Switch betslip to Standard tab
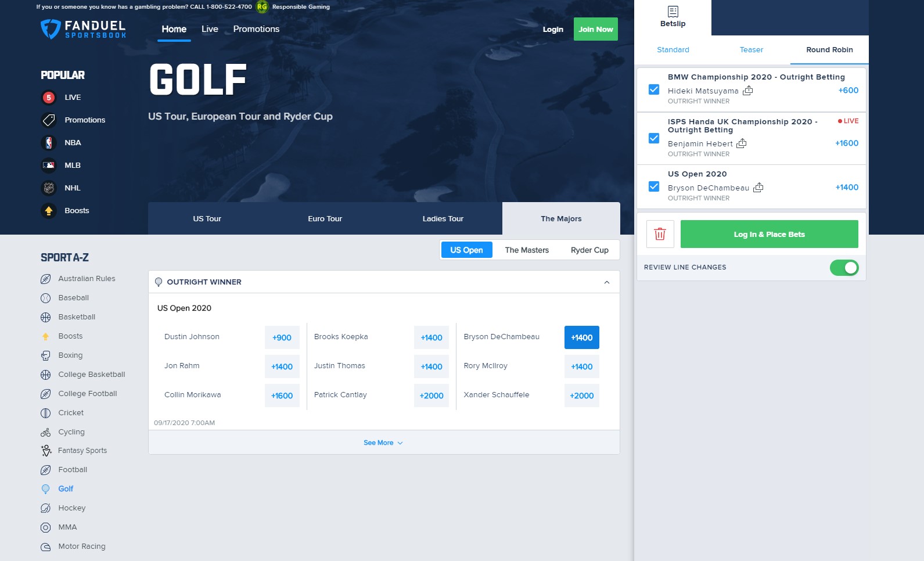 coord(673,50)
